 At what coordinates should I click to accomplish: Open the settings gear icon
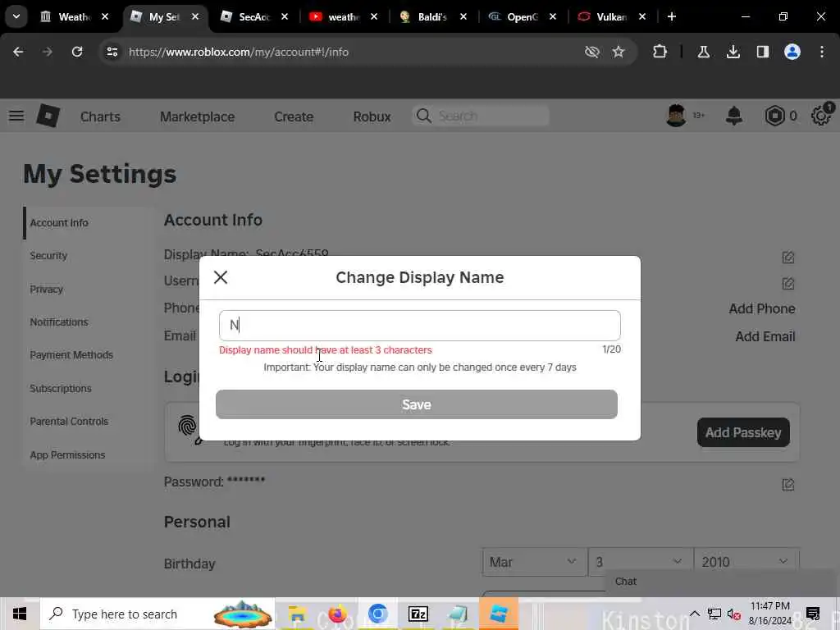(x=820, y=116)
